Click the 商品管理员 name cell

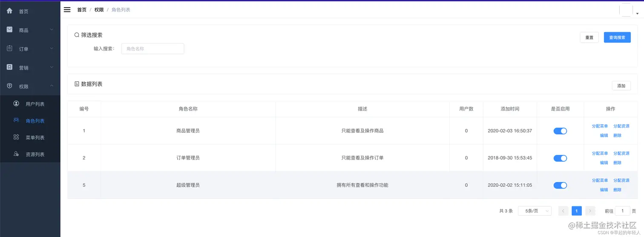coord(188,131)
